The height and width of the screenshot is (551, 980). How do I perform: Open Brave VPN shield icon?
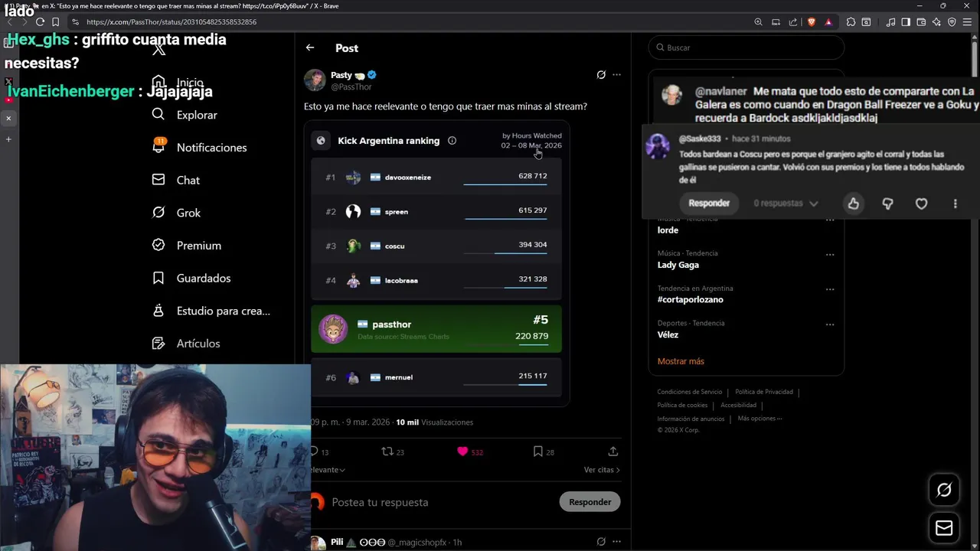pyautogui.click(x=952, y=22)
